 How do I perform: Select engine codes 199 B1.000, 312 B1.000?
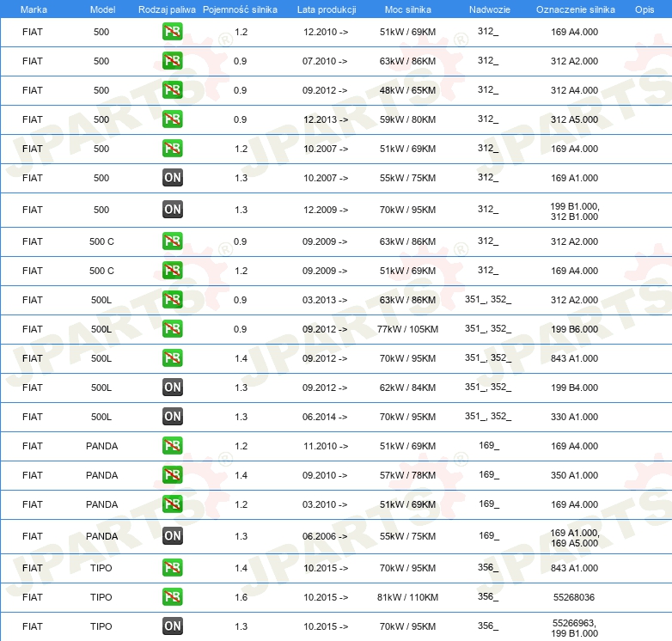574,211
